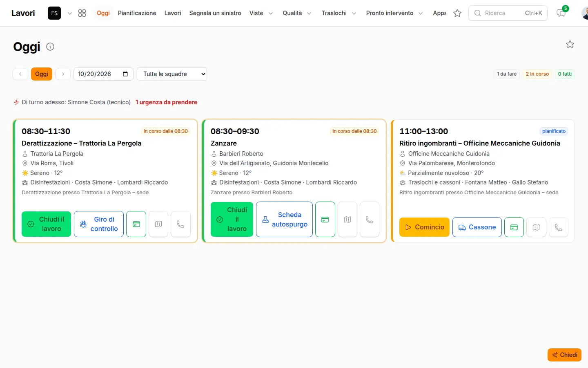Call Officine Meccaniche Guidonia phone icon
This screenshot has height=368, width=588.
point(559,227)
